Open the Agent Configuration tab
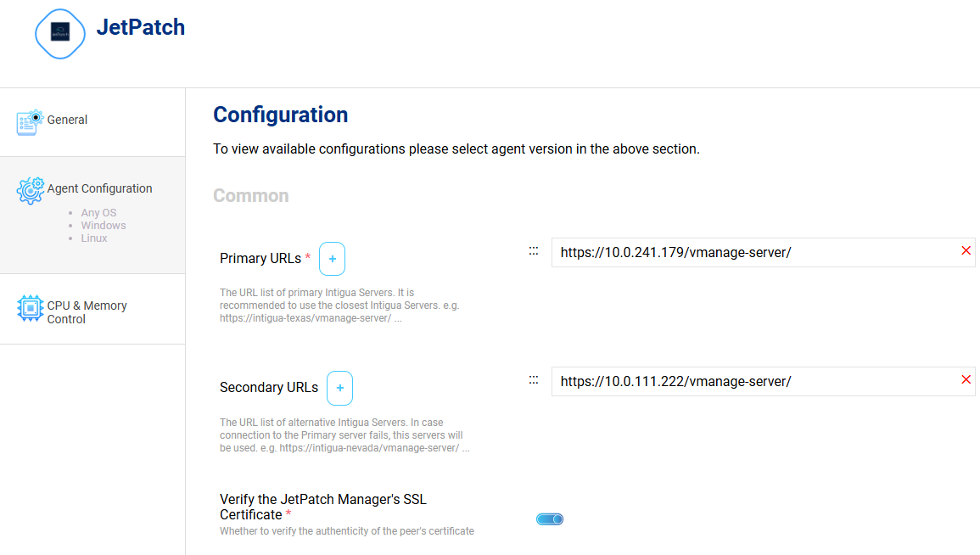The image size is (980, 555). coord(99,188)
